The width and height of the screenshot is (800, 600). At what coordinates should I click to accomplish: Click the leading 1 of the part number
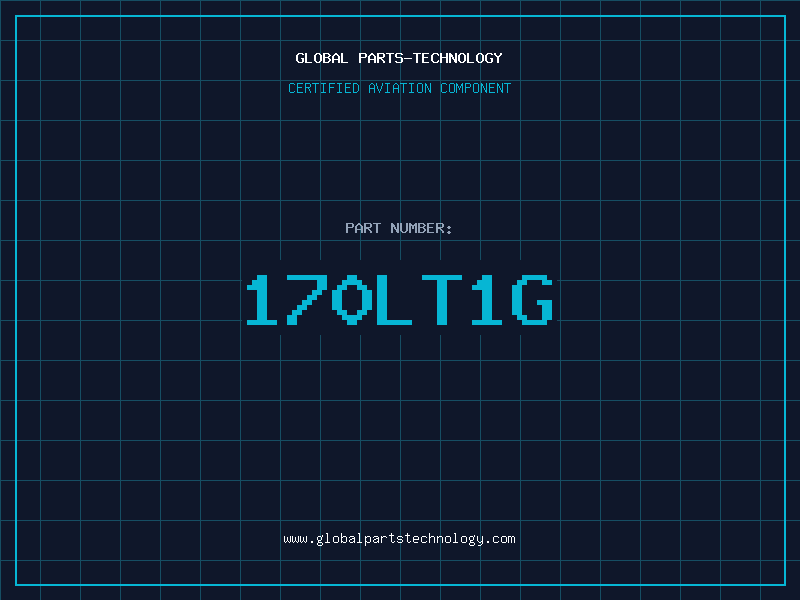262,299
